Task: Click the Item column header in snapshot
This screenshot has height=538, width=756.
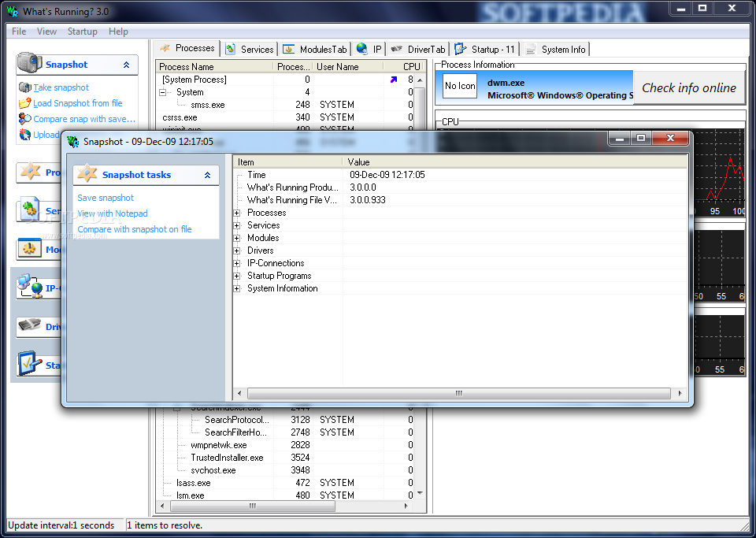Action: (288, 162)
